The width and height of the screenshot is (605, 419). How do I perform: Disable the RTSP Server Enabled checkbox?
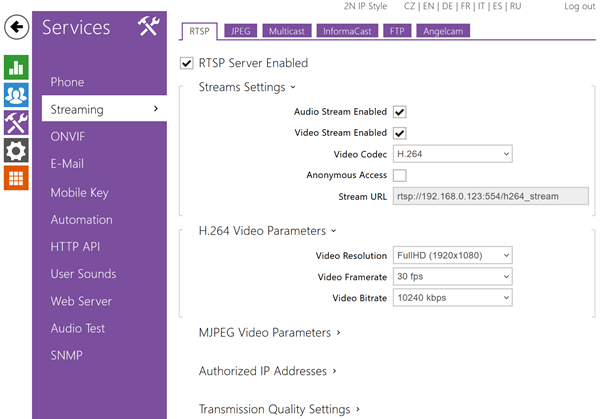click(x=185, y=63)
